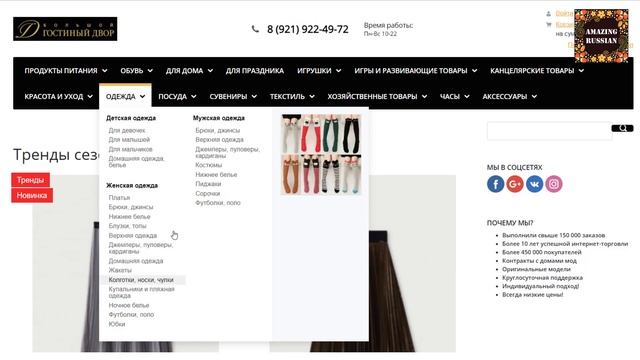This screenshot has height=360, width=640.
Task: Click the Гостиный Двор logo
Action: click(x=65, y=29)
